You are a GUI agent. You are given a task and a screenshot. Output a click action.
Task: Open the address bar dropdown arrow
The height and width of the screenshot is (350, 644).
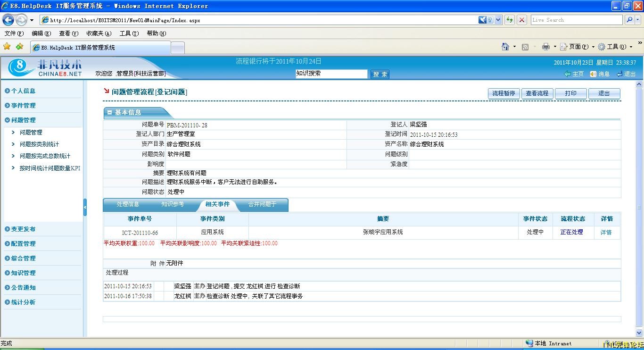[x=498, y=20]
